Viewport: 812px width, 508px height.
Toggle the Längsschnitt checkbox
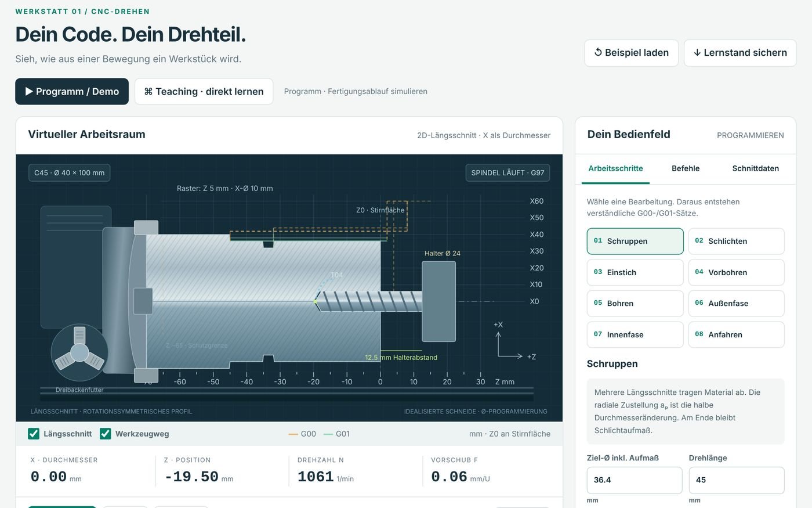(x=34, y=434)
